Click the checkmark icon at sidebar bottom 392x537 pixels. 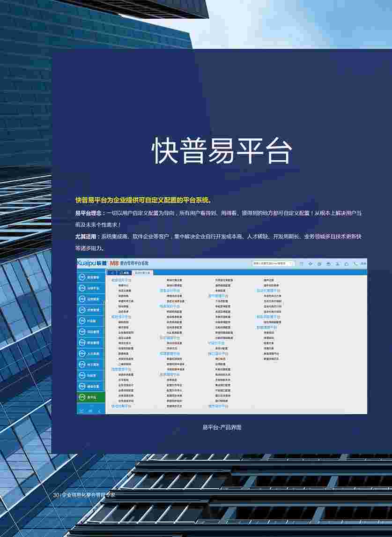100,410
